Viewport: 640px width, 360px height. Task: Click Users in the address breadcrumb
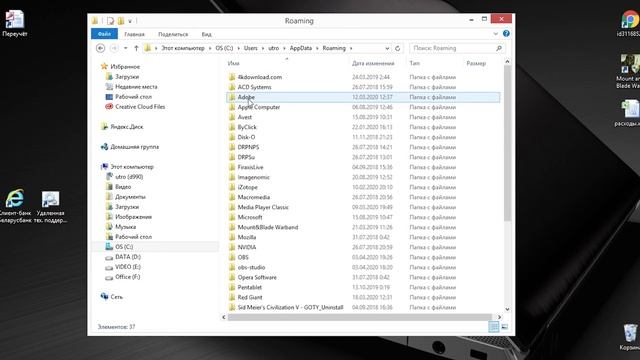(x=251, y=48)
